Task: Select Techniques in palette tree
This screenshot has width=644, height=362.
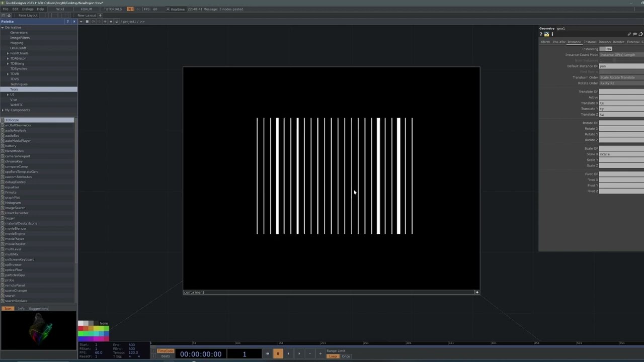Action: tap(19, 84)
